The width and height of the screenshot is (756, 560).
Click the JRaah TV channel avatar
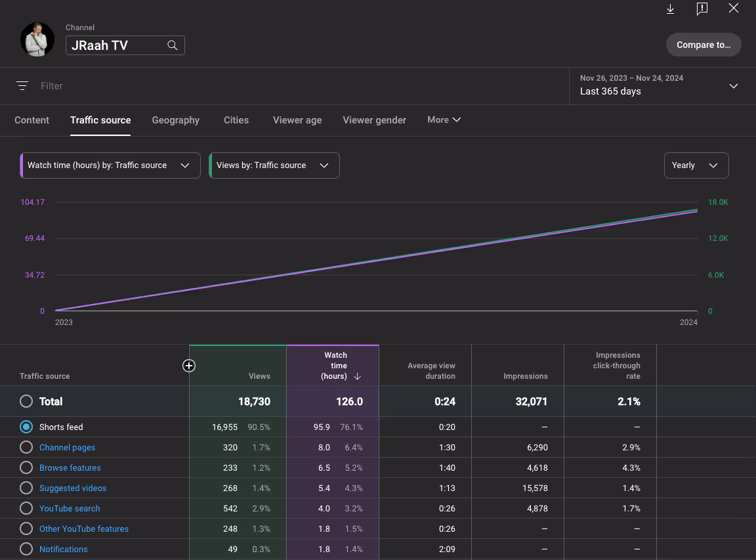(x=37, y=39)
